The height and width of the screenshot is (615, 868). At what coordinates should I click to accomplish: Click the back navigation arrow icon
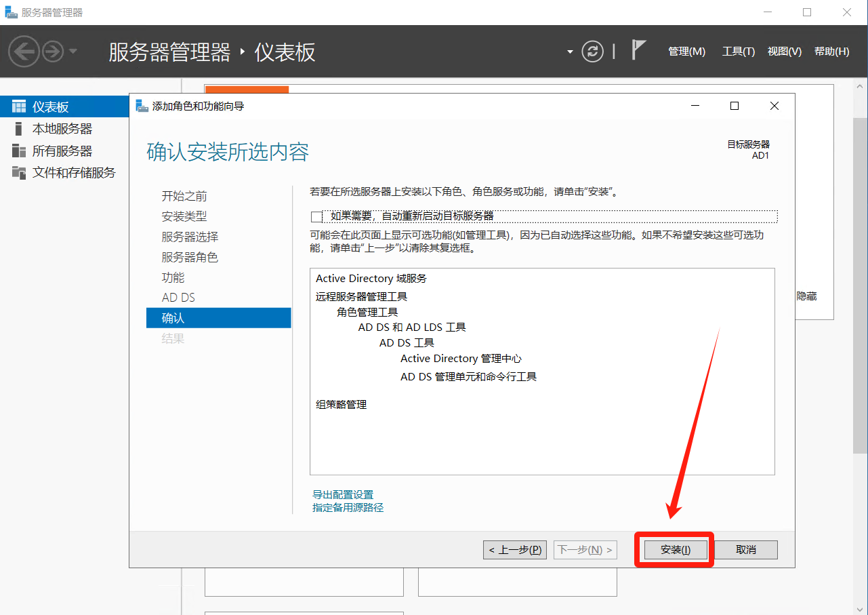click(24, 52)
